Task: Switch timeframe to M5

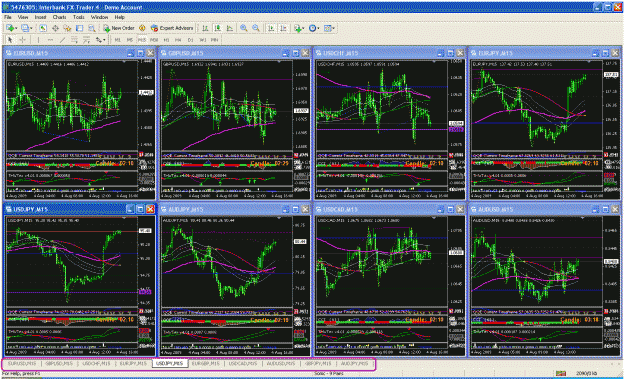Action: (130, 40)
